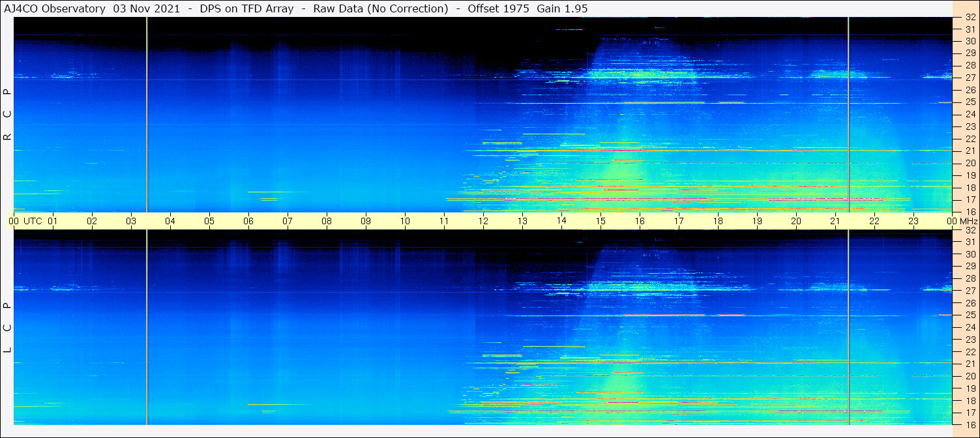This screenshot has width=980, height=438.
Task: Click the 00 MHz end label
Action: [961, 221]
